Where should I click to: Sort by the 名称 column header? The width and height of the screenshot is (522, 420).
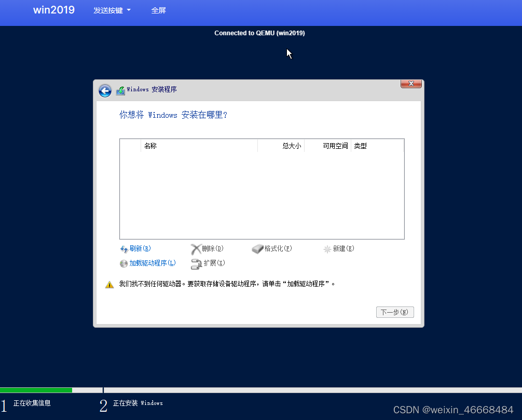199,146
